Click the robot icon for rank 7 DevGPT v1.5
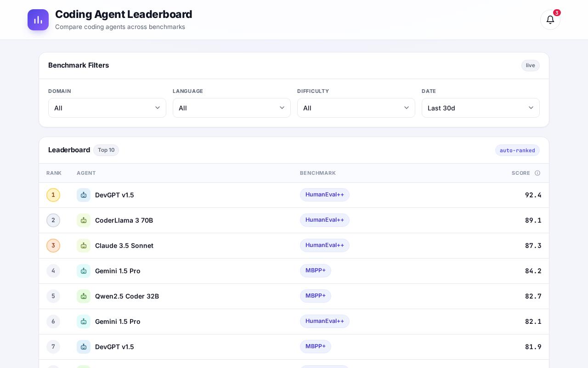Image resolution: width=588 pixels, height=368 pixels. pyautogui.click(x=84, y=347)
